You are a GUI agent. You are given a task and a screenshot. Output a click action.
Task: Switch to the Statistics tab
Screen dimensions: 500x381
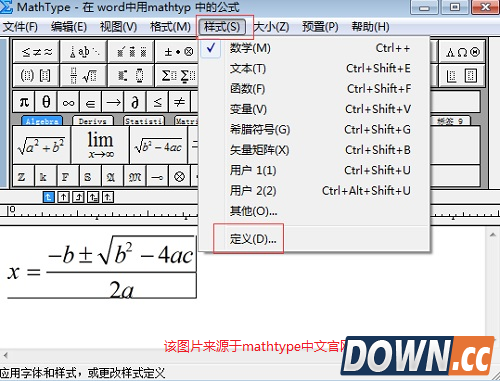coord(144,121)
